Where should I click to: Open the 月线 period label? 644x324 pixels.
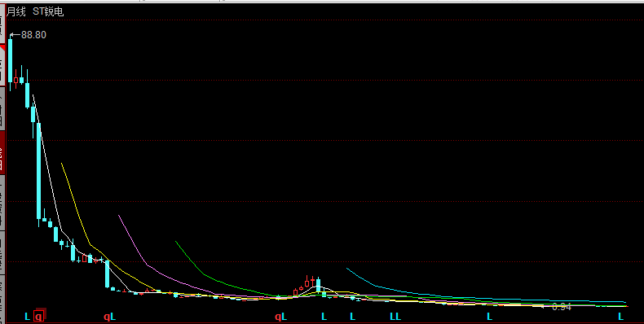16,11
